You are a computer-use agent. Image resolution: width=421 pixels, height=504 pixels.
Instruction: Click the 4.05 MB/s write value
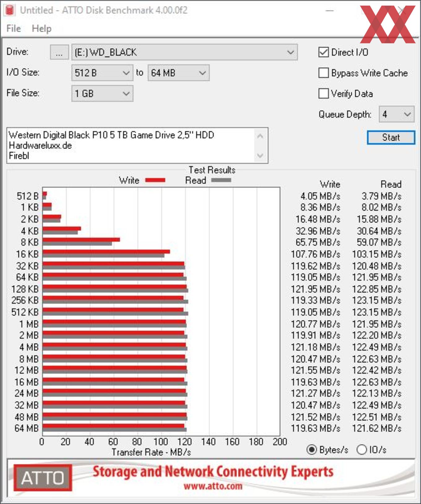click(320, 196)
